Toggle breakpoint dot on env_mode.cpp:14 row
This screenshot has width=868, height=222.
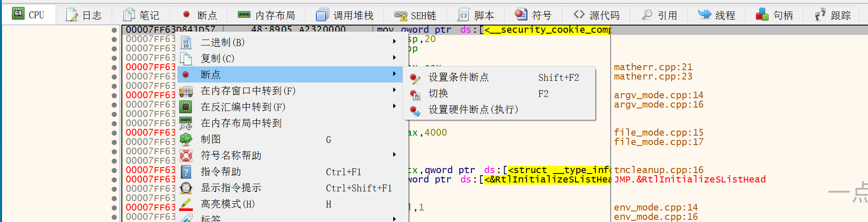114,208
